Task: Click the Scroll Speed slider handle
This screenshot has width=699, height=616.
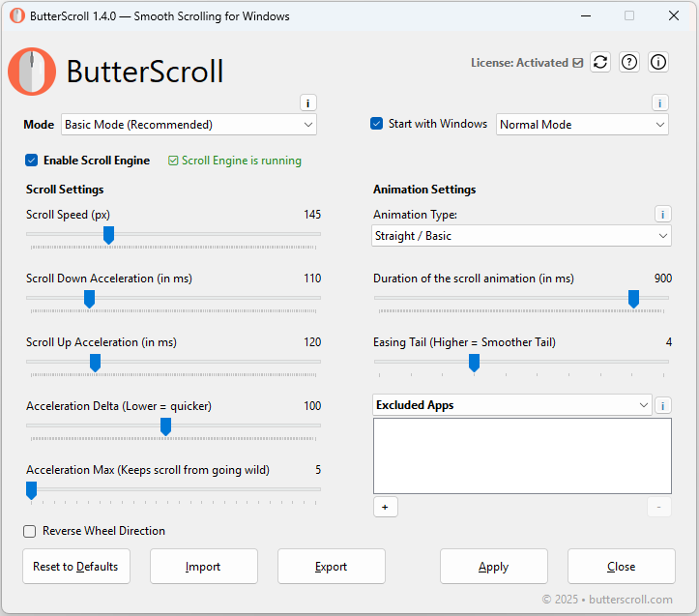Action: pyautogui.click(x=109, y=235)
